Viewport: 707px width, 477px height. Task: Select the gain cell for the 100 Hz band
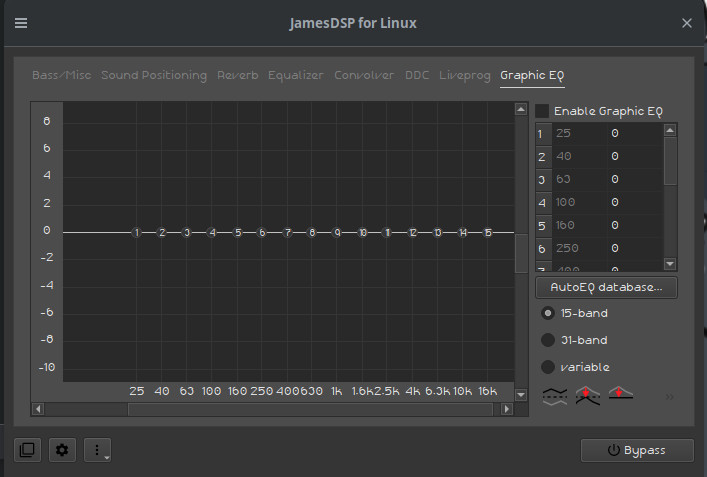coord(634,202)
